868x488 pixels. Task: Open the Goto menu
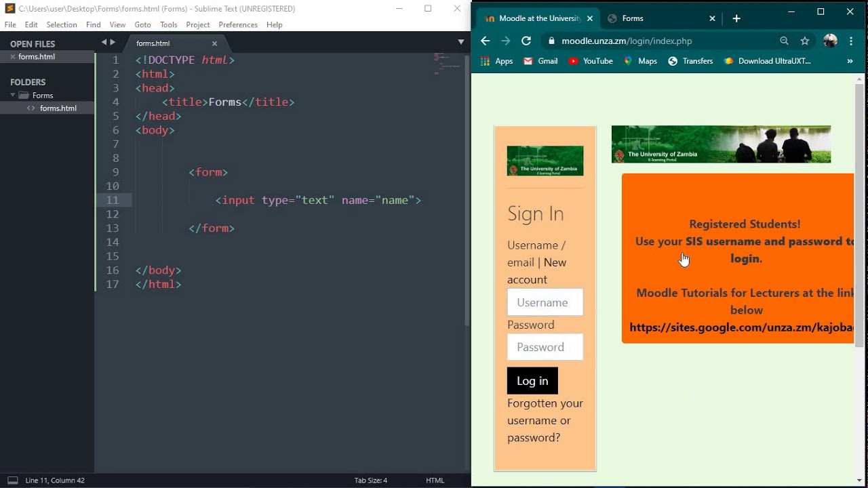pos(142,24)
